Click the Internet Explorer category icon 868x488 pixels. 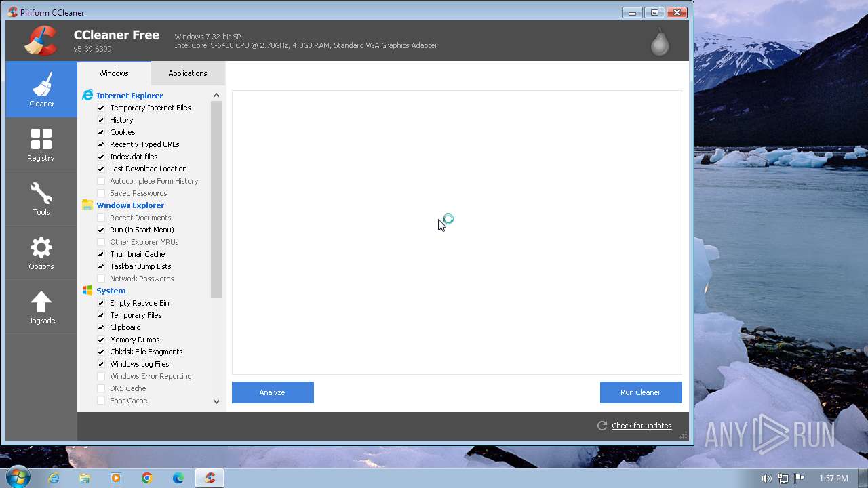pos(87,96)
